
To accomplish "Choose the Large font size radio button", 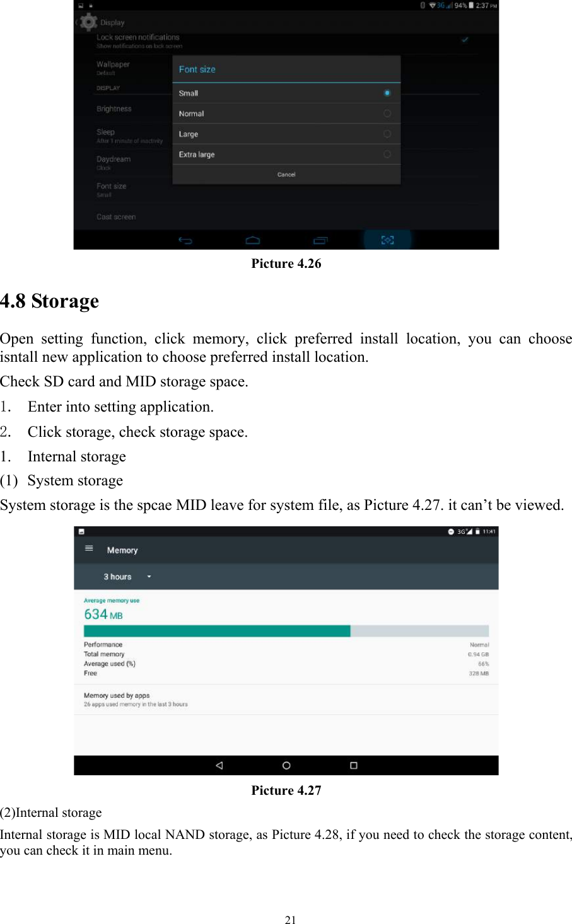I will [x=387, y=134].
